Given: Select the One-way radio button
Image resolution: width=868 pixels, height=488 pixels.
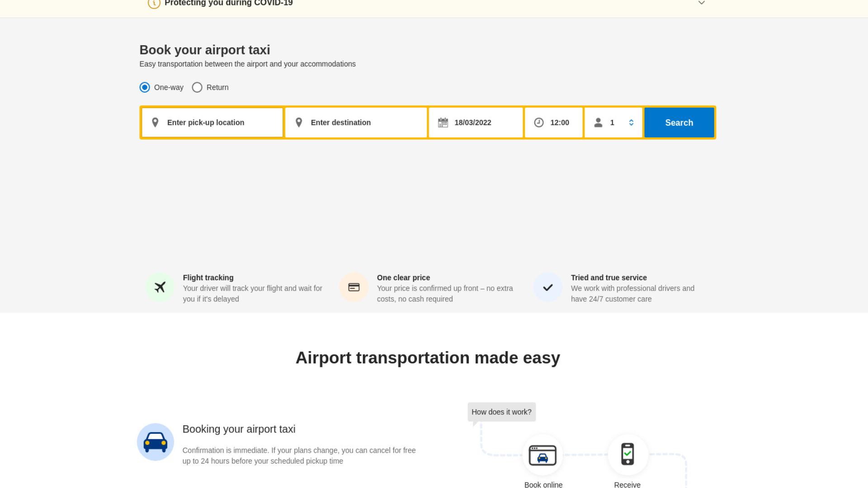Looking at the screenshot, I should pos(145,87).
